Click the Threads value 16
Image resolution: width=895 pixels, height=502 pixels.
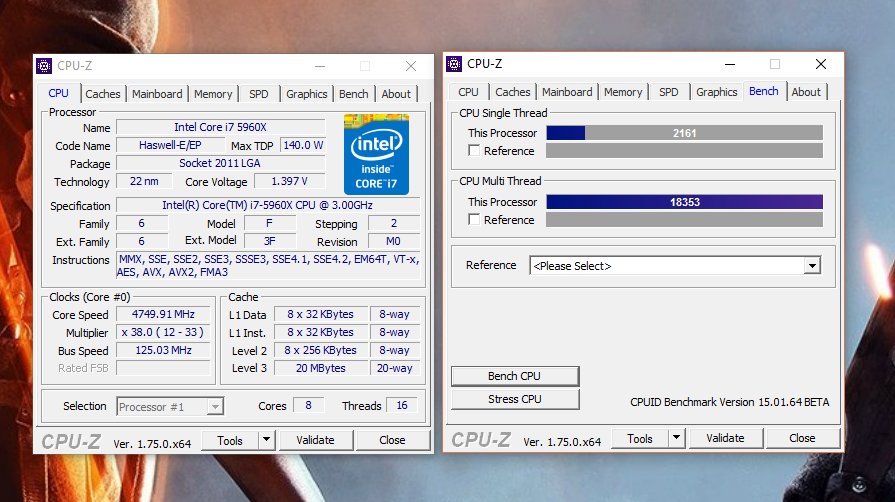(402, 405)
